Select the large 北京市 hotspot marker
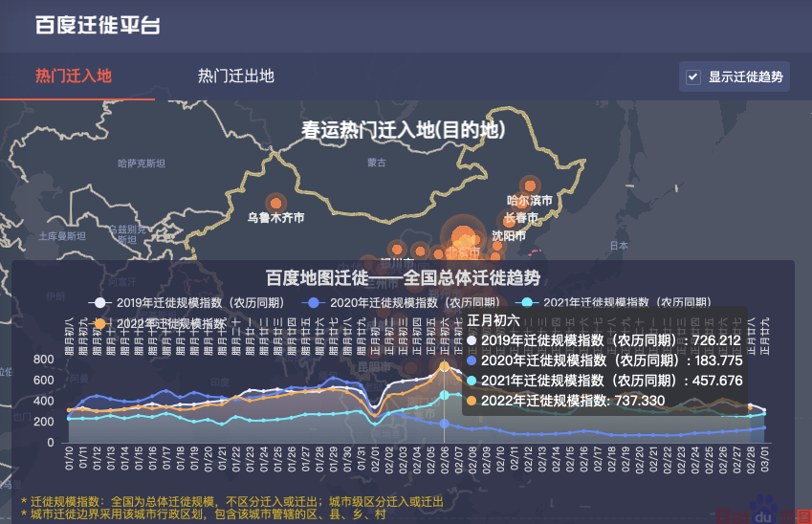Viewport: 812px width, 524px height. (x=463, y=238)
